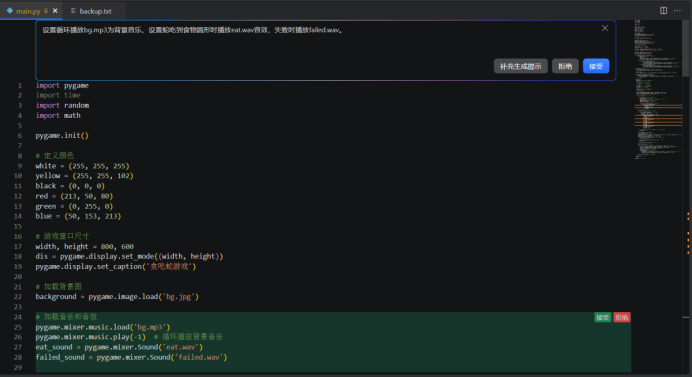Click the Python file icon on main.py tab
This screenshot has width=692, height=377.
(x=10, y=11)
